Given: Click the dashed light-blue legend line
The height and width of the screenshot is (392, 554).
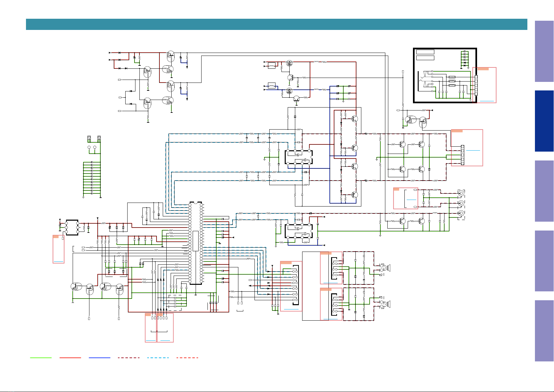Looking at the screenshot, I should [x=158, y=357].
